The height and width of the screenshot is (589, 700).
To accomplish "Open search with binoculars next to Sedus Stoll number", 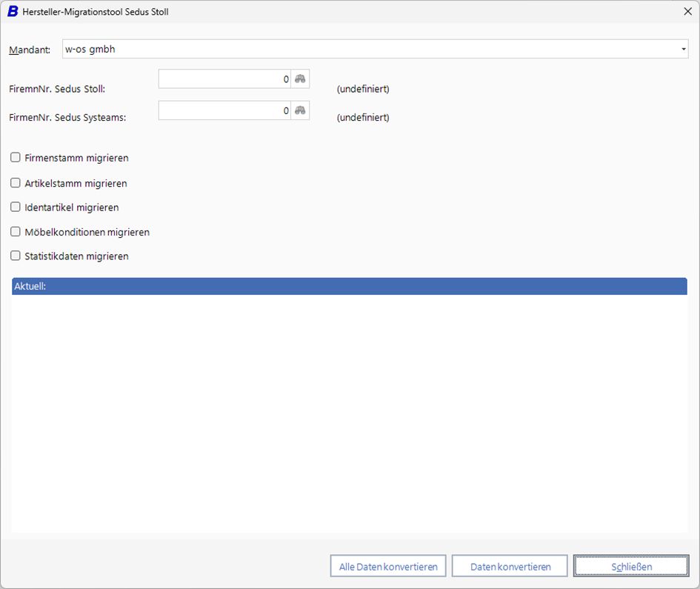I will [x=300, y=79].
